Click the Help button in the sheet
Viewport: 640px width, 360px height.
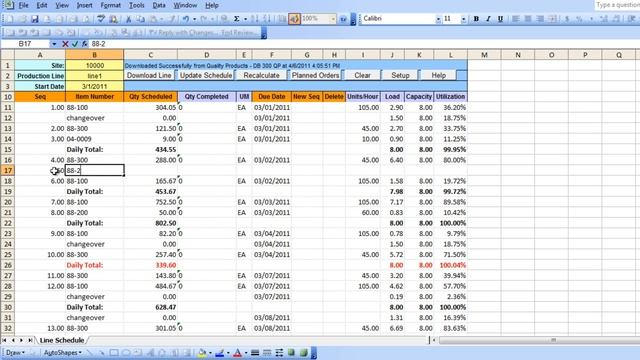438,76
